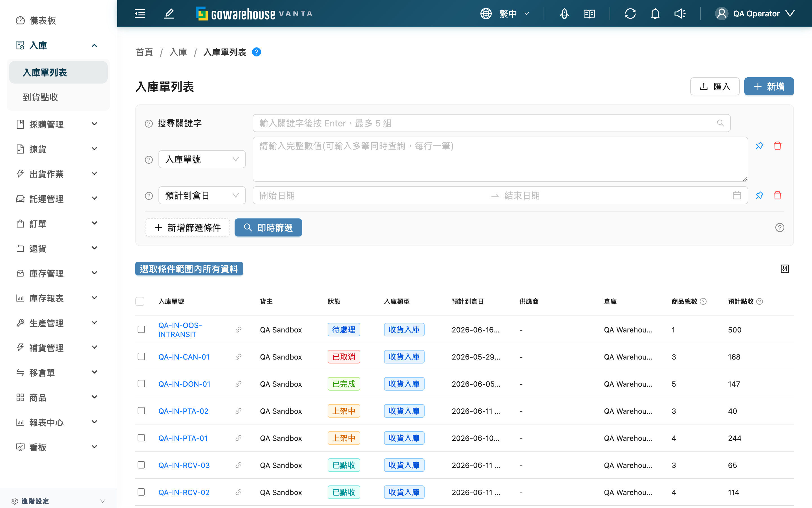Go to 首頁 in breadcrumb

(144, 52)
